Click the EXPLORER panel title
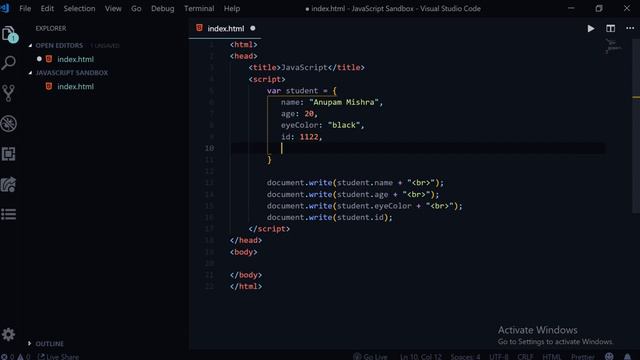 tap(51, 28)
